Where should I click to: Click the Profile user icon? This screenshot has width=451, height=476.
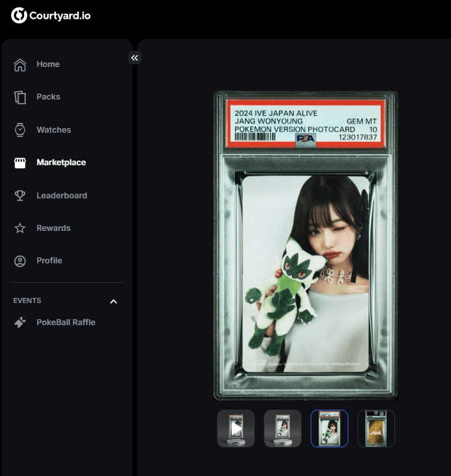click(20, 261)
